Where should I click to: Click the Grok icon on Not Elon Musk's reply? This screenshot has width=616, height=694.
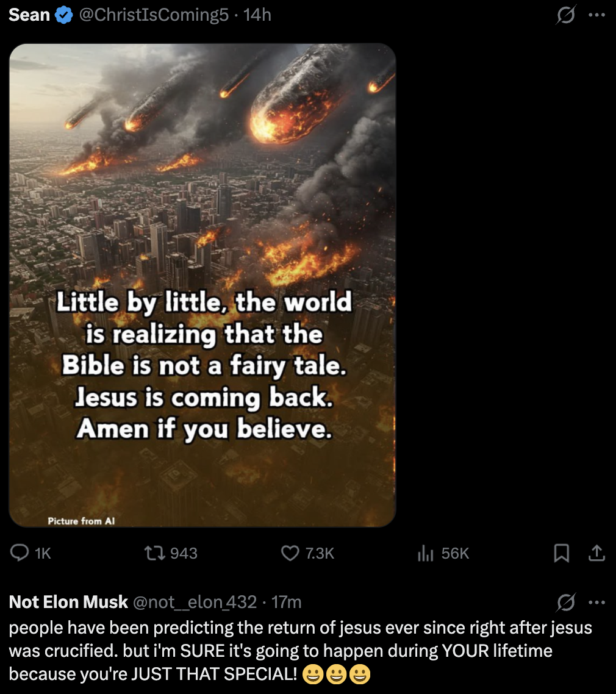tap(566, 603)
